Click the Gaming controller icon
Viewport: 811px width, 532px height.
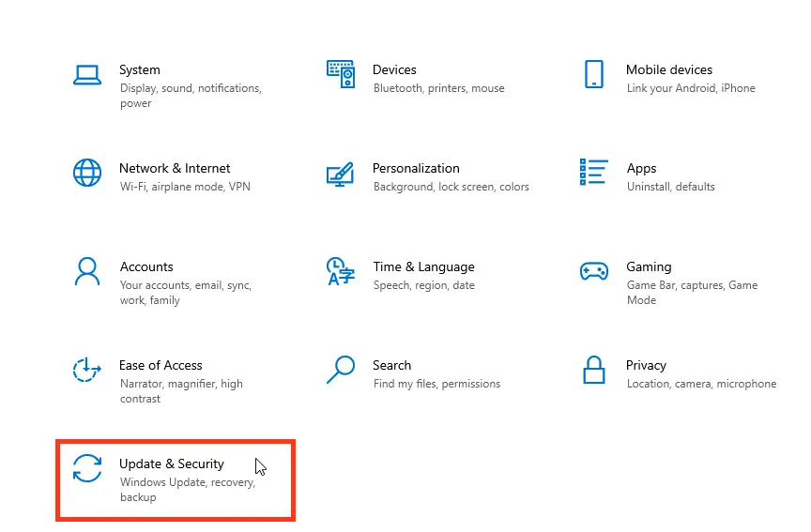594,271
